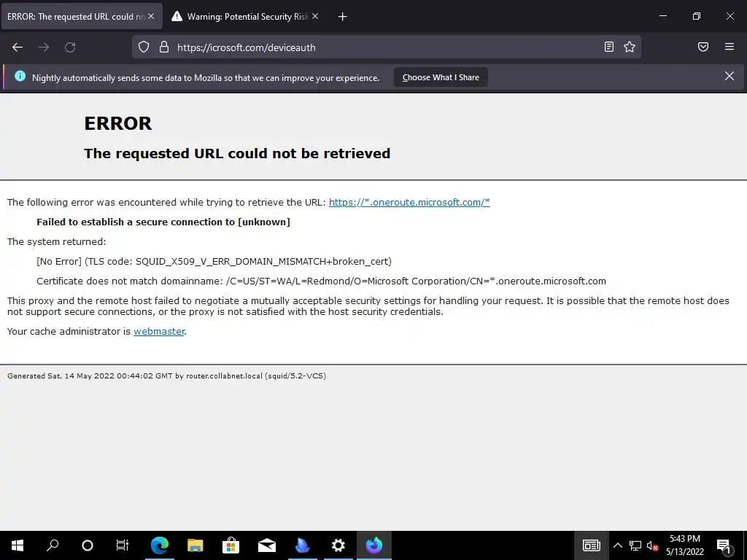Click 'The system returned:' text
Screen dimensions: 747x560
tap(56, 241)
